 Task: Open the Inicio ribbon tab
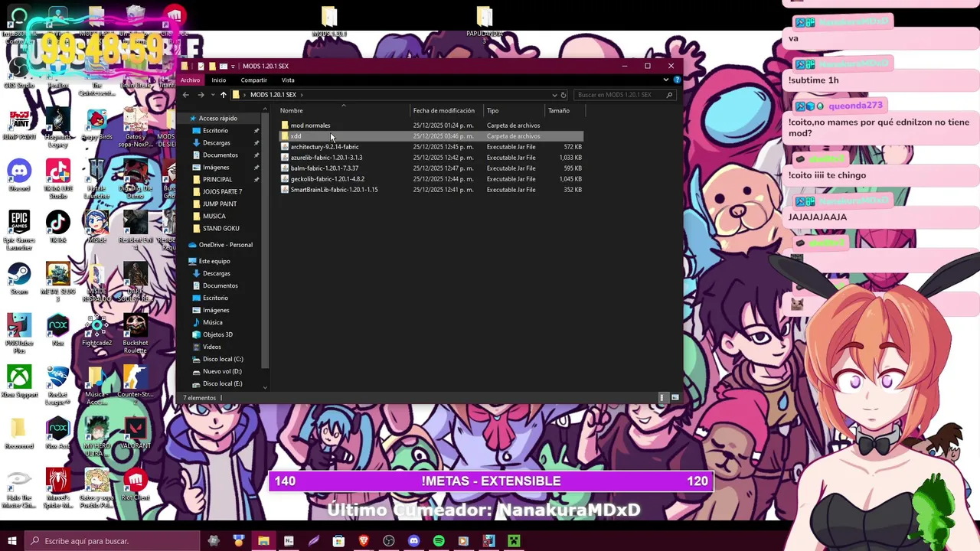point(219,80)
